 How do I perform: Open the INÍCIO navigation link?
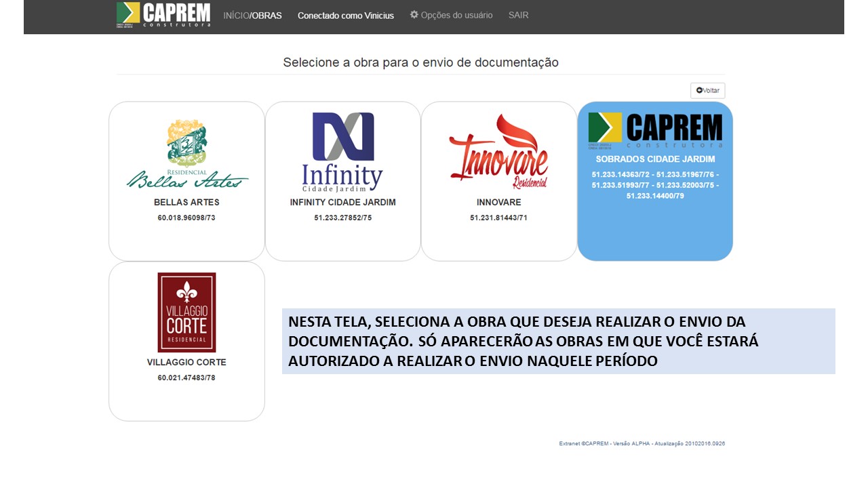point(235,16)
